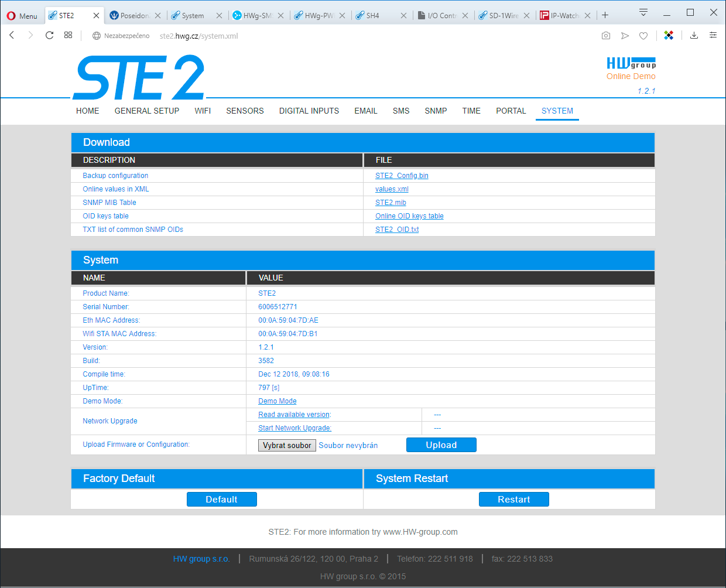This screenshot has width=726, height=588.
Task: Click the serial number 6006512771
Action: (278, 307)
